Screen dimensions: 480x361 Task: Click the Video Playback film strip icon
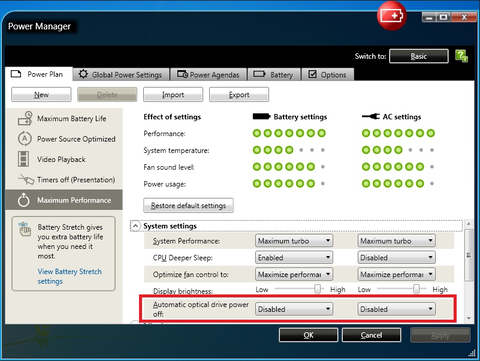coord(23,159)
